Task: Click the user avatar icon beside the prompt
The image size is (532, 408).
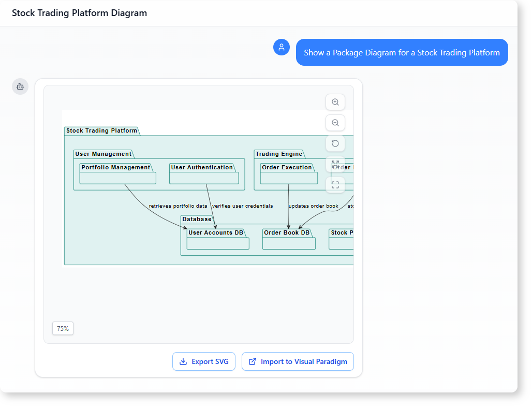Action: [x=282, y=47]
